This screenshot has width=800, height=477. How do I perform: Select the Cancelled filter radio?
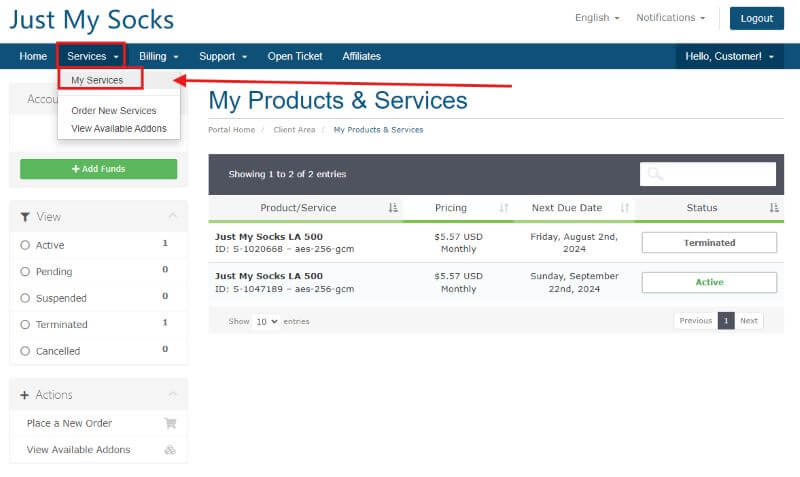pos(25,351)
